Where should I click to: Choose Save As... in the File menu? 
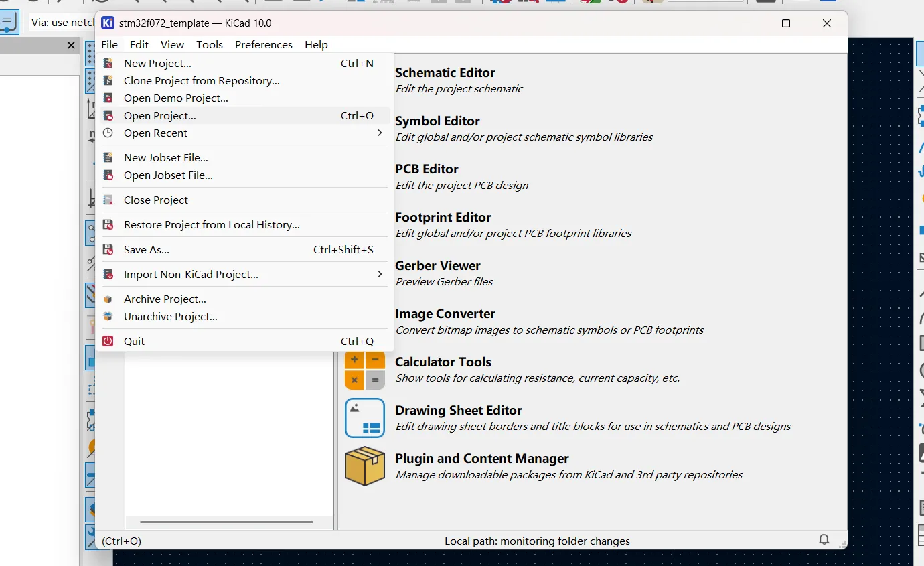244,249
